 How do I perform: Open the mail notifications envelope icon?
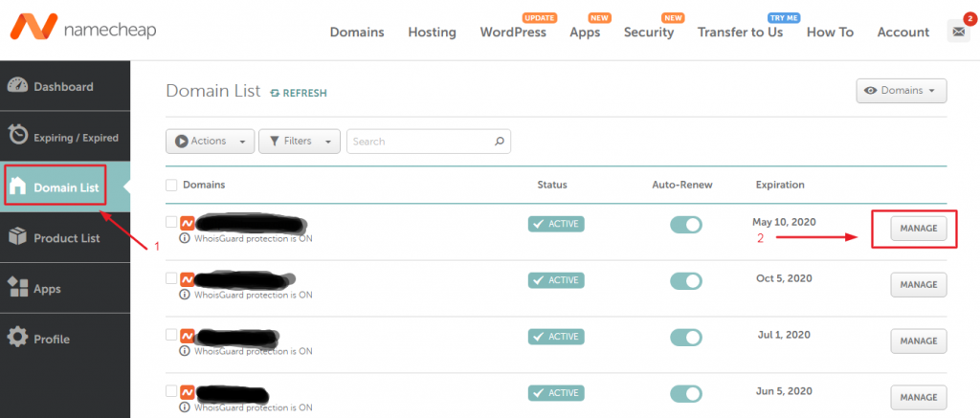958,32
